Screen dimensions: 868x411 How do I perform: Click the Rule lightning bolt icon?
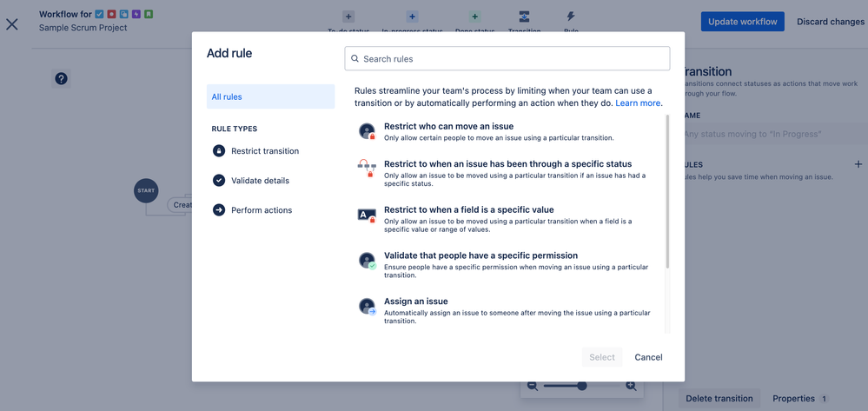(x=571, y=17)
